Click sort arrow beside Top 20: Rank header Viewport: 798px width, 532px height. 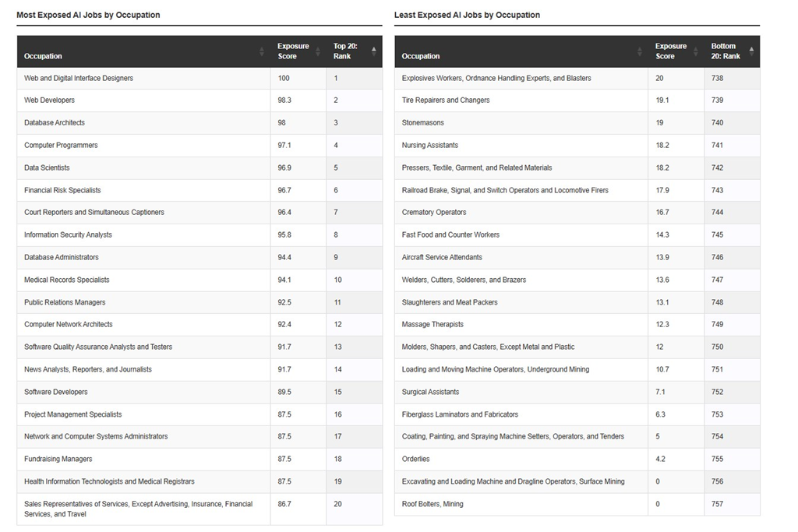coord(373,51)
